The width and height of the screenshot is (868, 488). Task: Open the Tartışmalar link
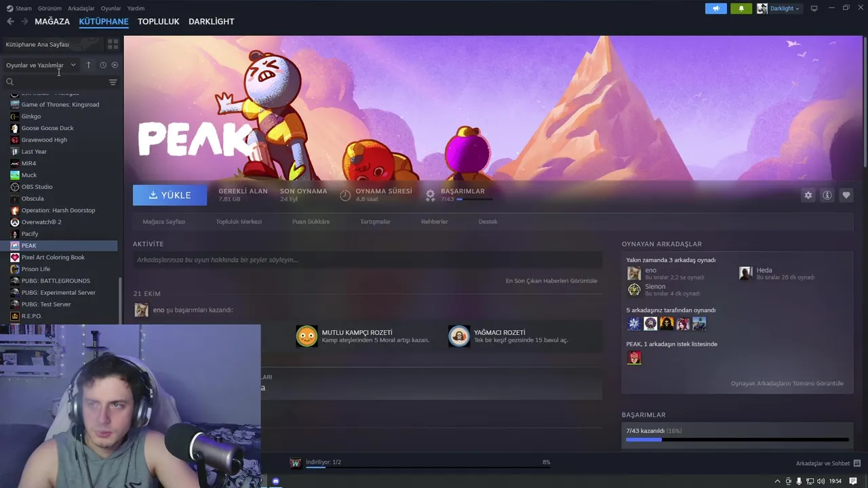click(375, 222)
